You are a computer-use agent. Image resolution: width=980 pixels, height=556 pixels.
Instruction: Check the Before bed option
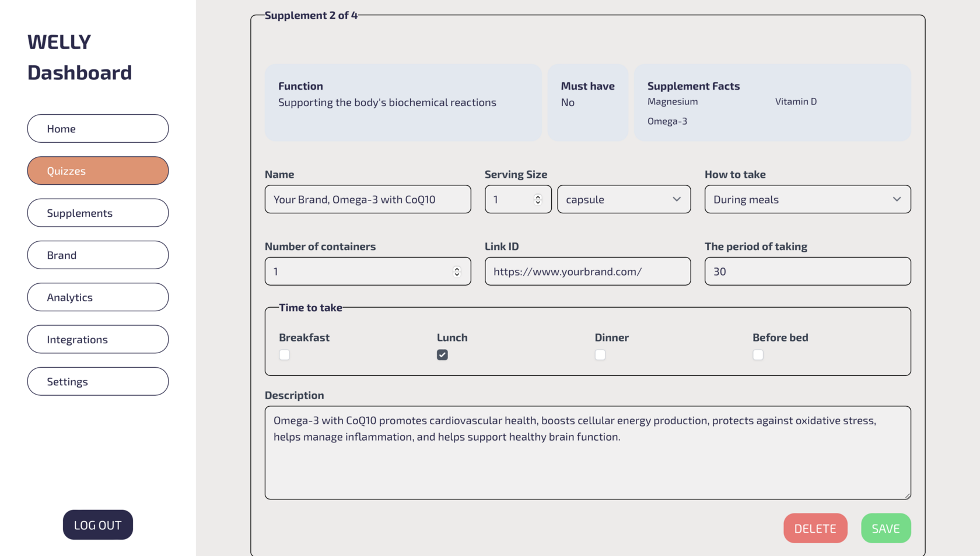758,355
